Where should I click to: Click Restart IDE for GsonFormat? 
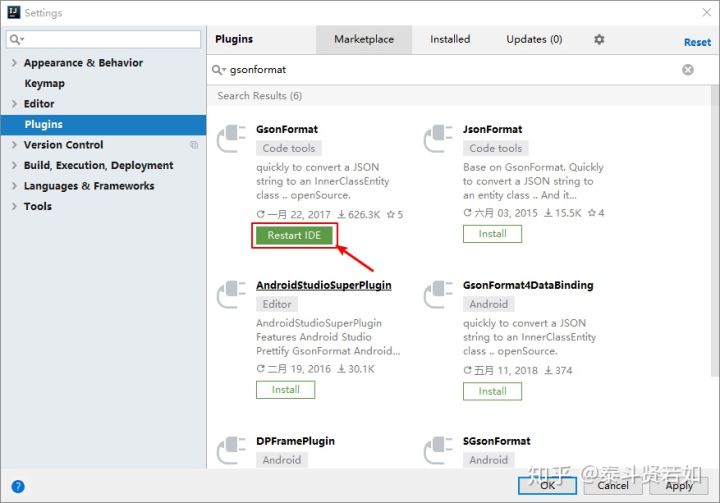pos(294,235)
